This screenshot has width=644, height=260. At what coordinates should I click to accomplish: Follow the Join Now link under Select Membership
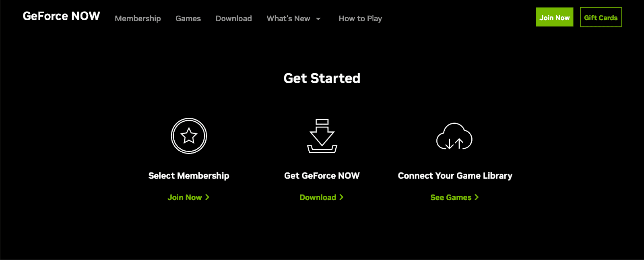[x=185, y=197]
